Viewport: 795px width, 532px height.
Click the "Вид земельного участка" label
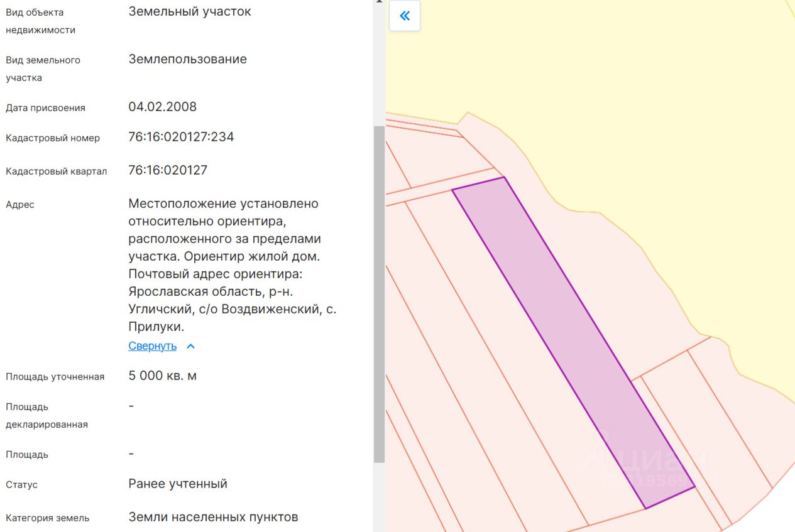43,69
